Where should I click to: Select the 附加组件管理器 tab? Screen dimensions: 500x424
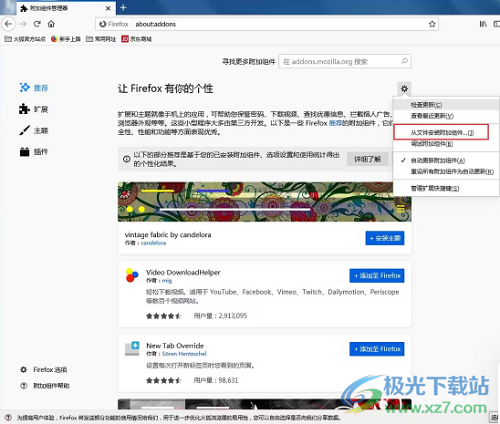tap(66, 8)
